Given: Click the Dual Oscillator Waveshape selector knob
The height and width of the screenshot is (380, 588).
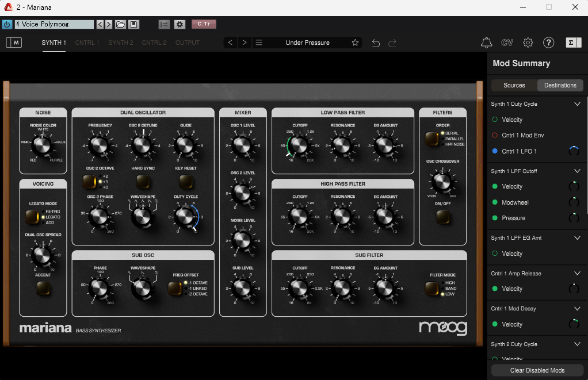Looking at the screenshot, I should (x=143, y=217).
